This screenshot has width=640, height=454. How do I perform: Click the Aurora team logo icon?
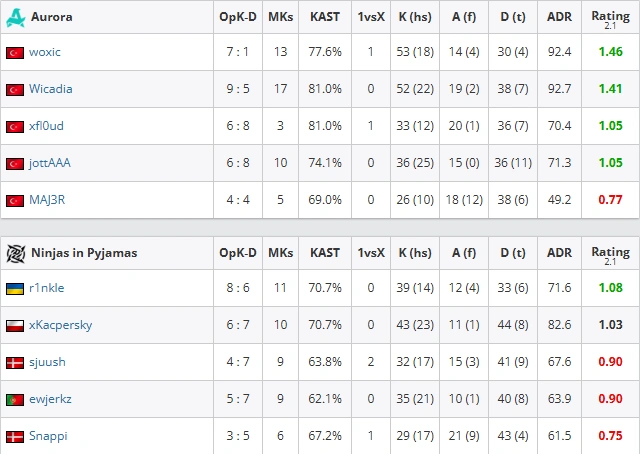click(16, 18)
